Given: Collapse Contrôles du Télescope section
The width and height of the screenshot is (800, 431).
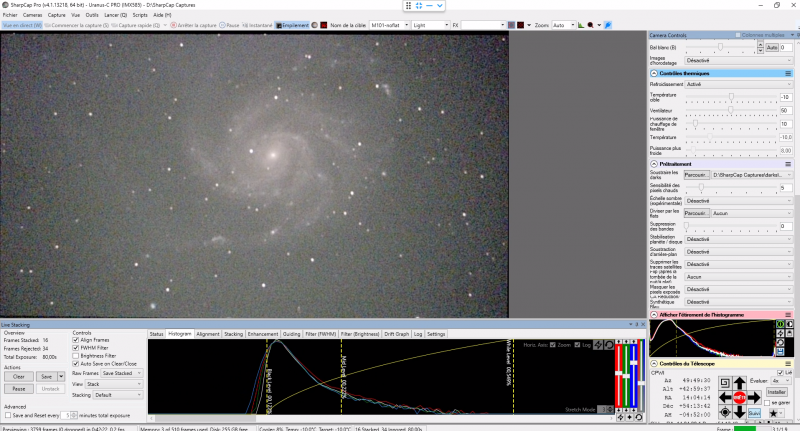Looking at the screenshot, I should 654,364.
